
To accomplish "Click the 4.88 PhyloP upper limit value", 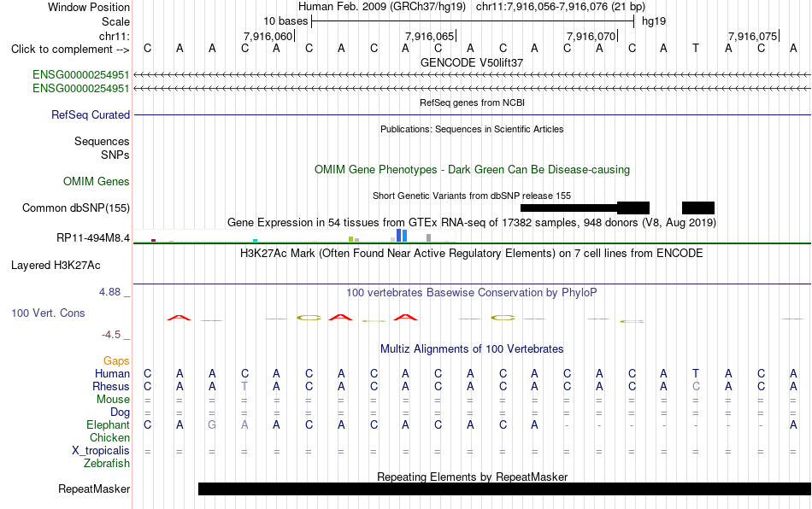I will [109, 292].
